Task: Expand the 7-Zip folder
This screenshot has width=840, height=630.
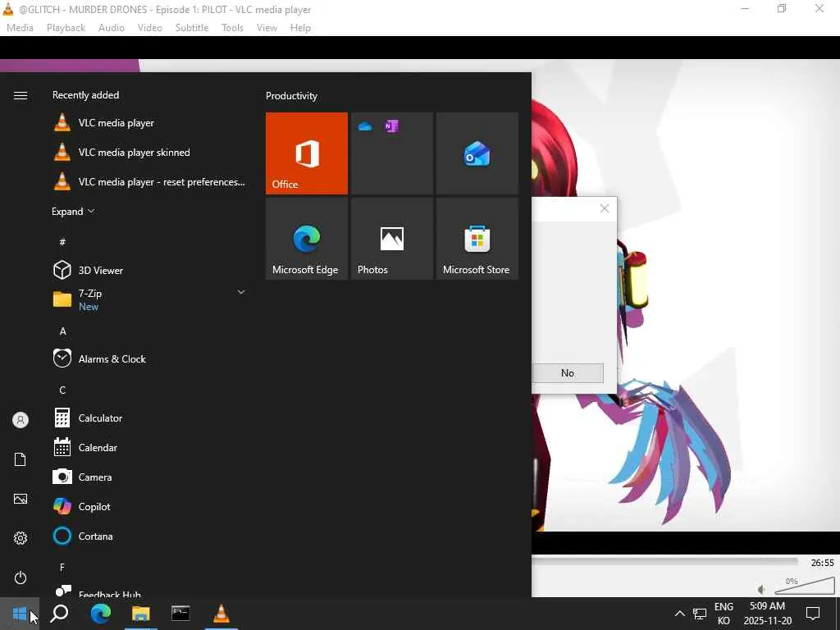Action: click(150, 299)
